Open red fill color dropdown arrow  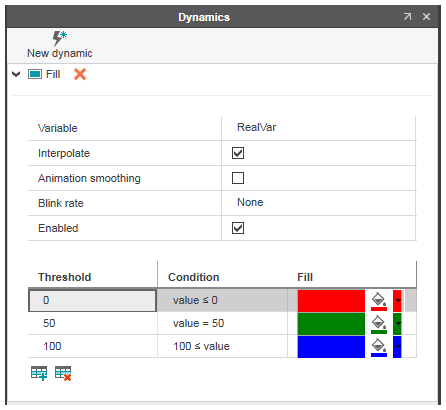pyautogui.click(x=398, y=301)
